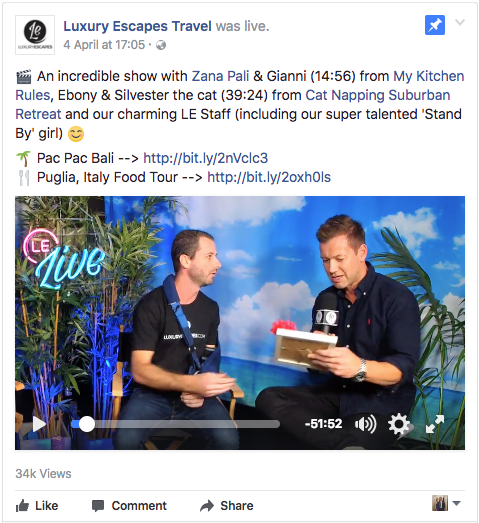
Task: Click the 4 April at 17:05 timestamp
Action: tap(104, 45)
